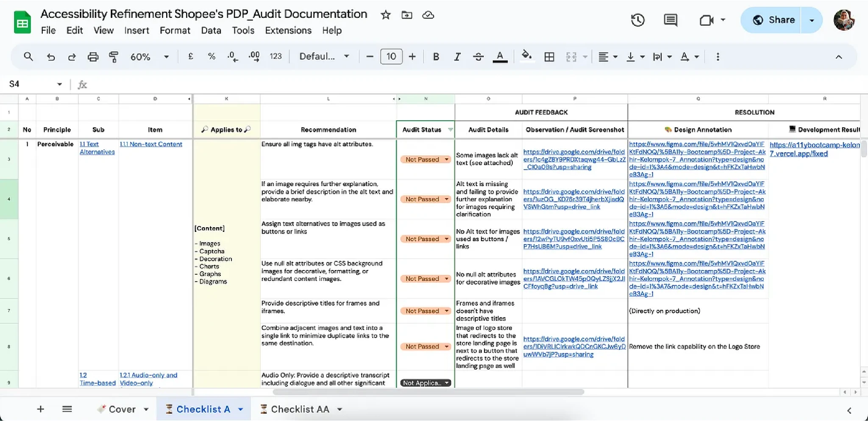Image resolution: width=868 pixels, height=421 pixels.
Task: Format as percent
Action: click(211, 56)
